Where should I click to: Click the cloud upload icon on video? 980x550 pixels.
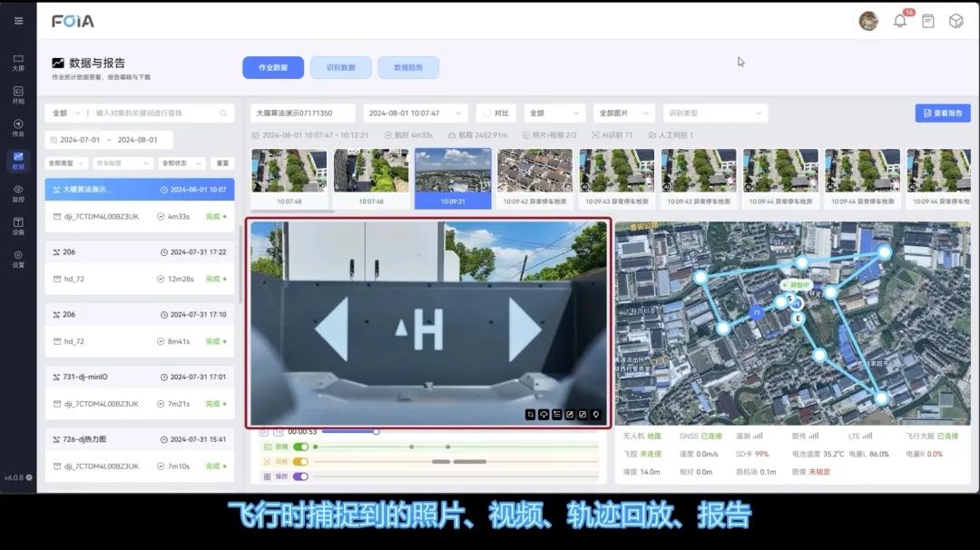[544, 415]
